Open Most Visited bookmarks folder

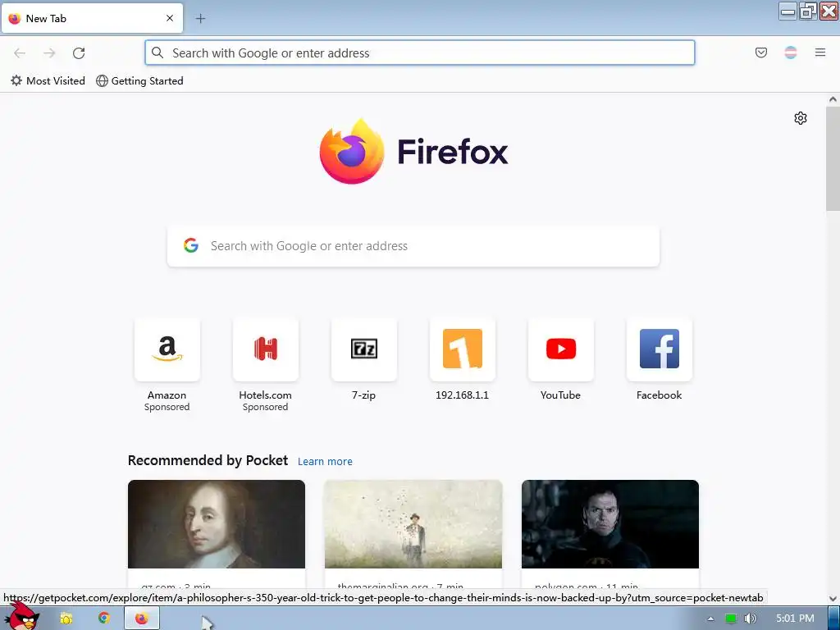click(48, 81)
